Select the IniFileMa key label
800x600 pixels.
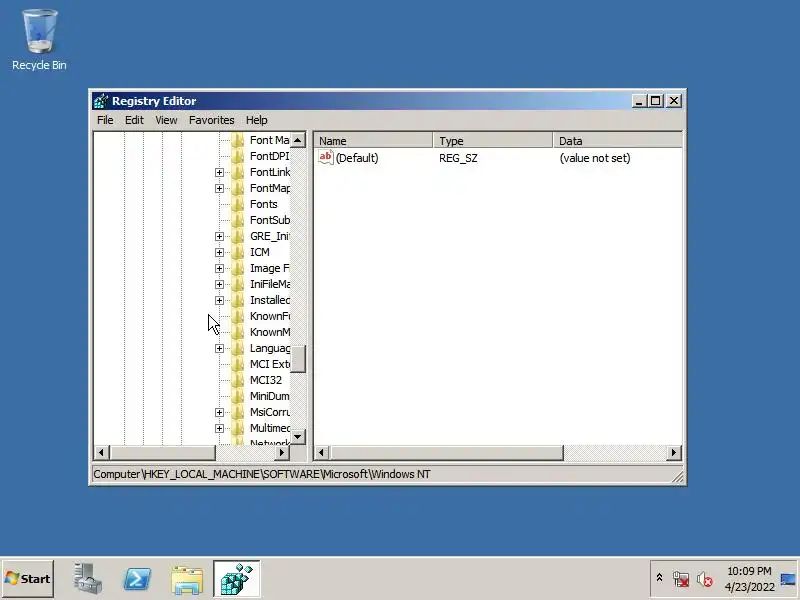269,284
